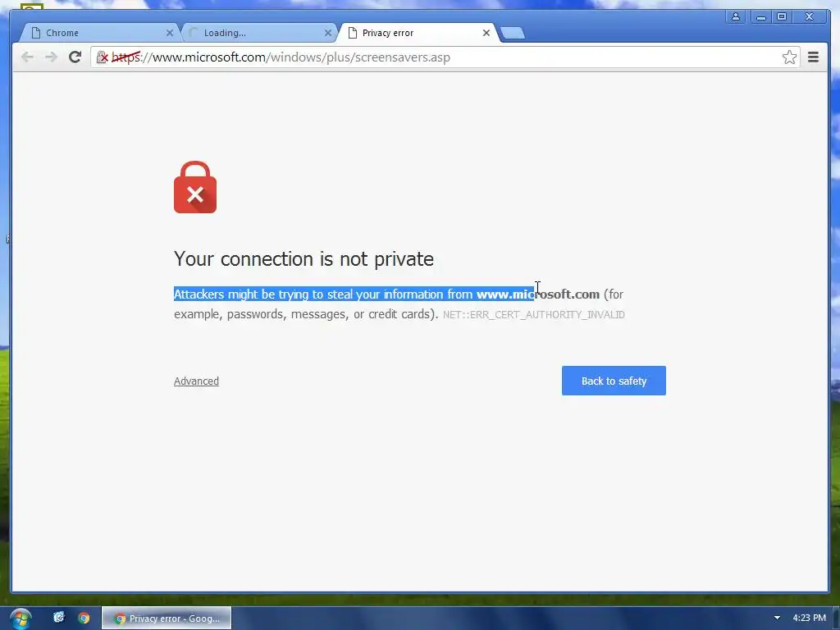Click the 4:23 PM clock in taskbar
This screenshot has width=840, height=630.
(x=809, y=618)
